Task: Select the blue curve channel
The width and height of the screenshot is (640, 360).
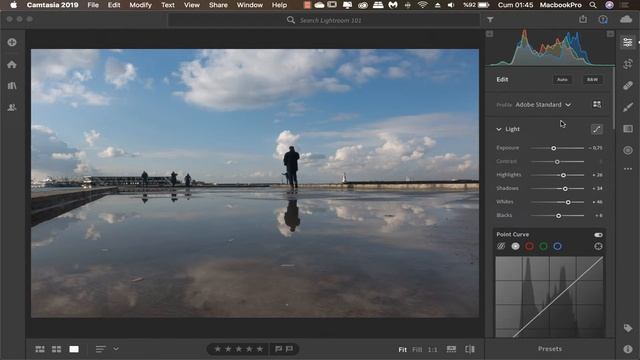Action: pos(558,246)
